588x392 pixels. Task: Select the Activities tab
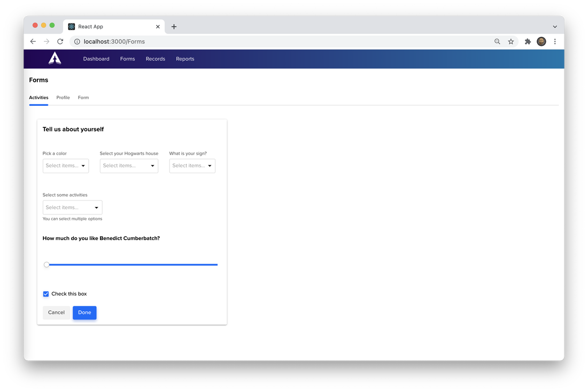point(38,97)
